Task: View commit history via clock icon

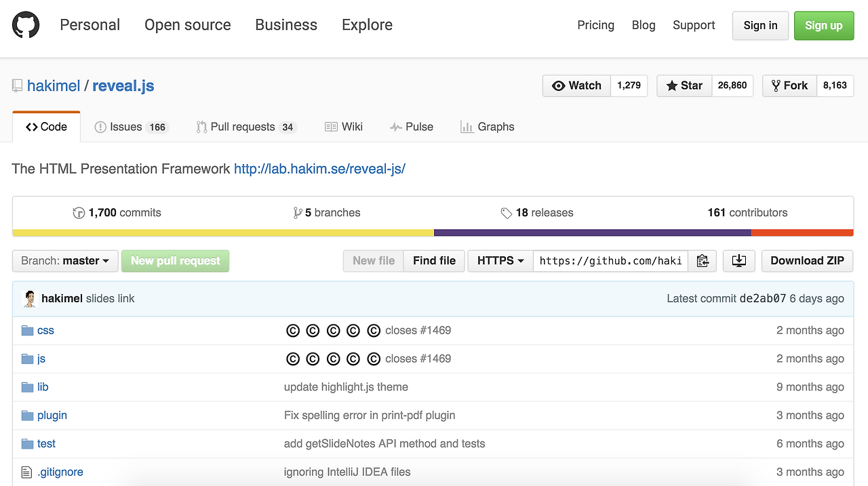Action: tap(79, 213)
